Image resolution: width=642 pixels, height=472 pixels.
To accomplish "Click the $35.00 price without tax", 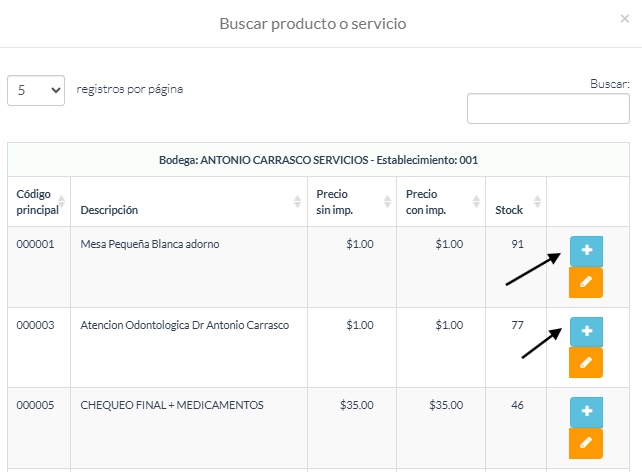I will click(357, 405).
